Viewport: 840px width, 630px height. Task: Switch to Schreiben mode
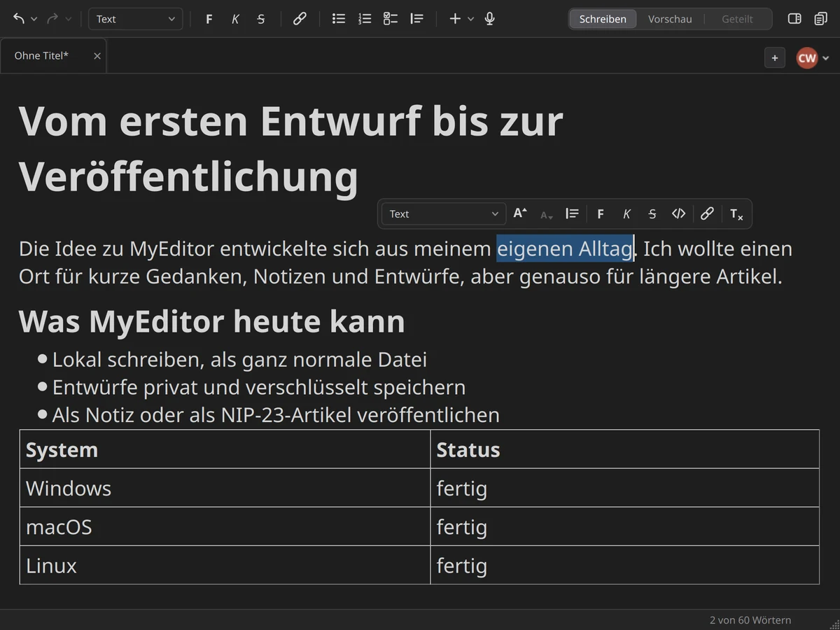[603, 19]
